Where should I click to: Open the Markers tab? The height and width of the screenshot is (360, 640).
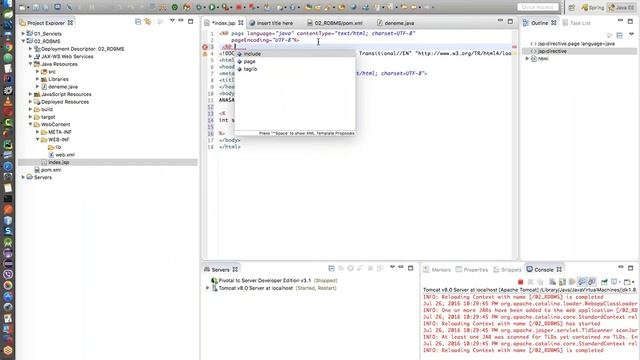coord(437,270)
